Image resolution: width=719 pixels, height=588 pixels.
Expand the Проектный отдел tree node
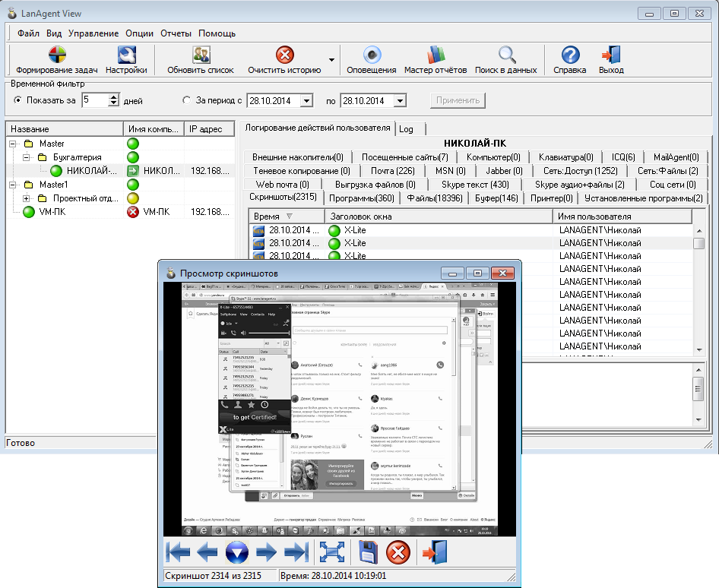pyautogui.click(x=27, y=198)
